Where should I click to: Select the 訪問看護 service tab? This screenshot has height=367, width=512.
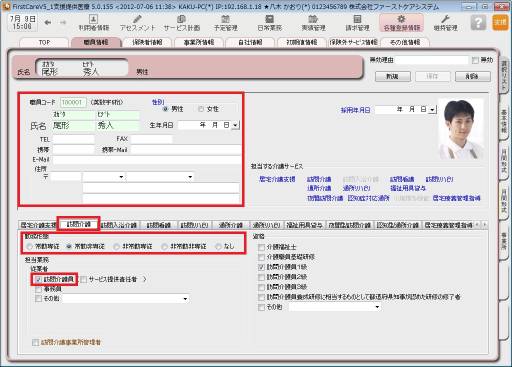click(159, 225)
